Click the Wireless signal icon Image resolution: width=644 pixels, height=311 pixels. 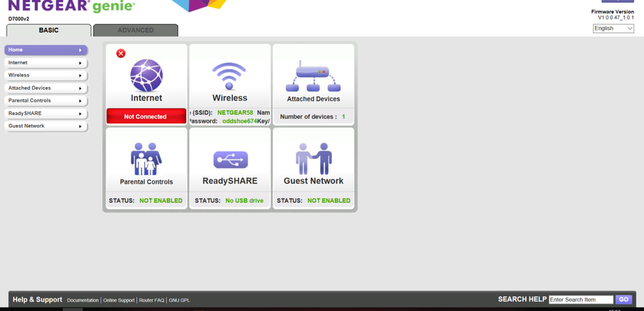coord(229,76)
